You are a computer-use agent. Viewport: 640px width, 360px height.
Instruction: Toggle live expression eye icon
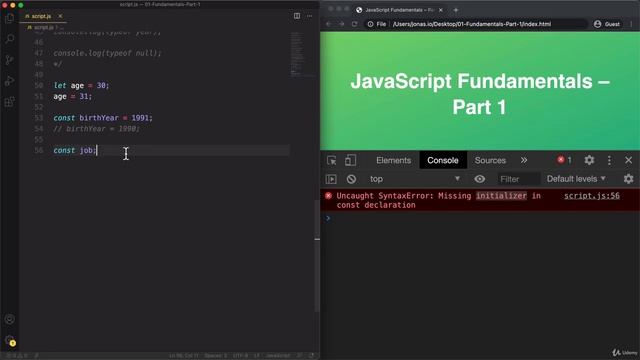(480, 179)
